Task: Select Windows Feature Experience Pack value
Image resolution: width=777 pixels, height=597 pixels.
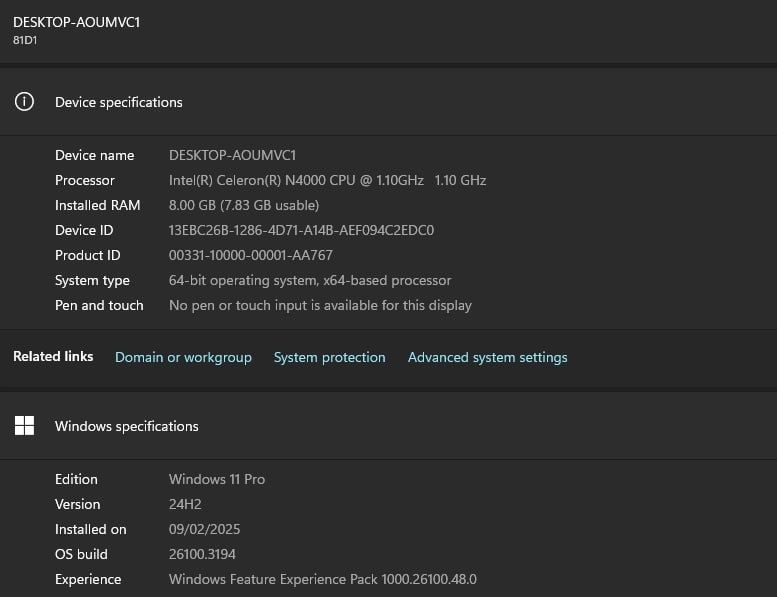Action: point(323,579)
